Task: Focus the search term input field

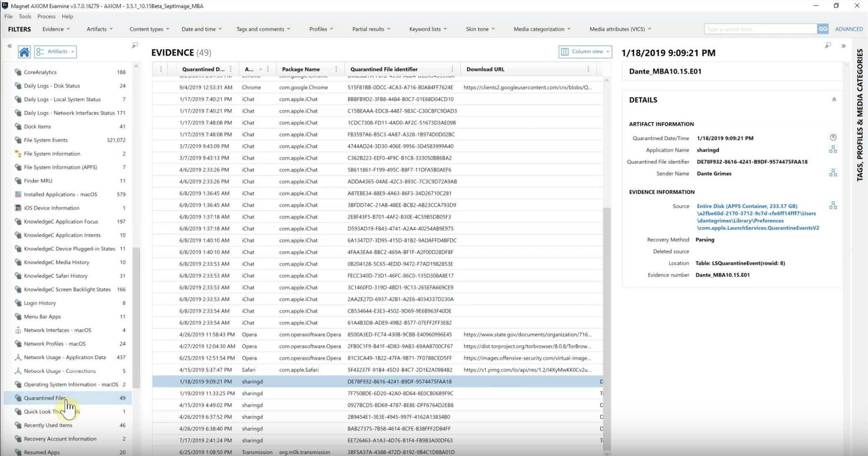Action: pos(760,29)
